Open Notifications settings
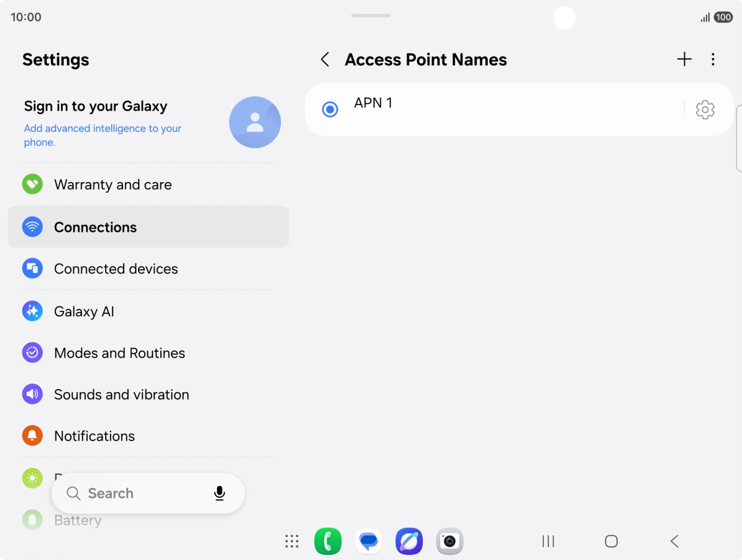The image size is (742, 560). [149, 436]
